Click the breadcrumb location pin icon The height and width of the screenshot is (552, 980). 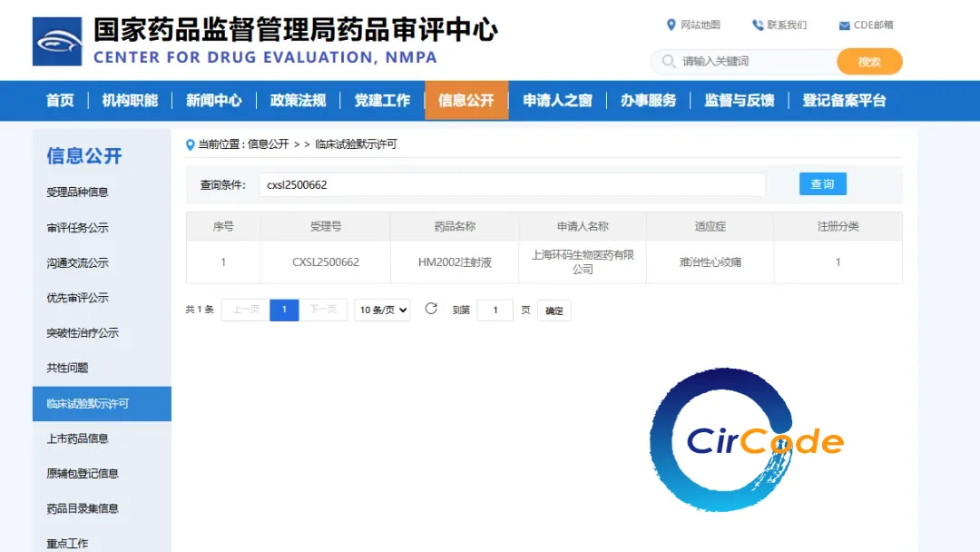[191, 144]
